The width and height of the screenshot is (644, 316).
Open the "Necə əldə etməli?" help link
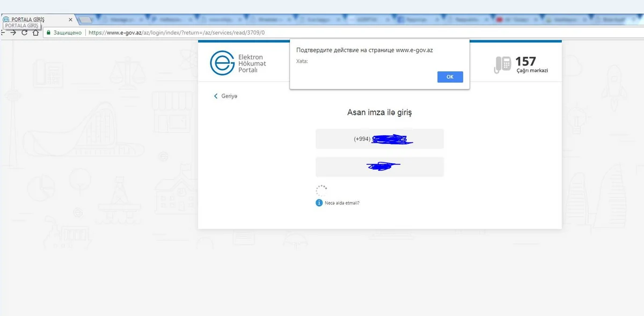[x=342, y=203]
